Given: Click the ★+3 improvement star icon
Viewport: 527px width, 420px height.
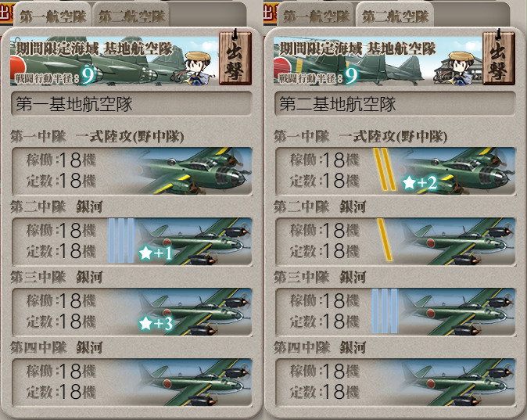Looking at the screenshot, I should [x=156, y=324].
